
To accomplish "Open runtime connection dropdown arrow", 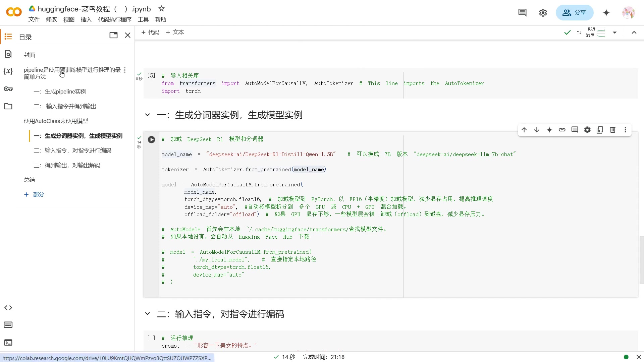I will 614,33.
